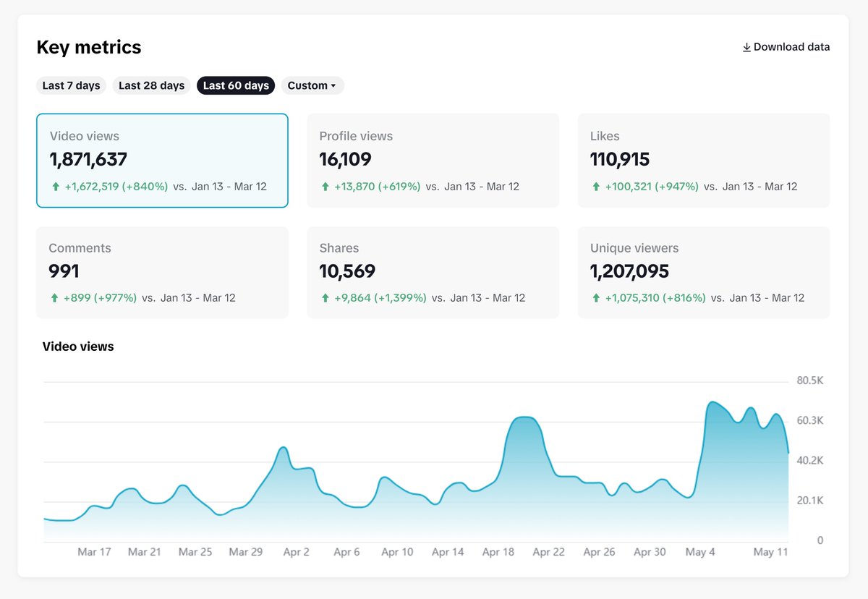Click the upward arrow in Profile views card
The image size is (868, 599).
(x=325, y=186)
